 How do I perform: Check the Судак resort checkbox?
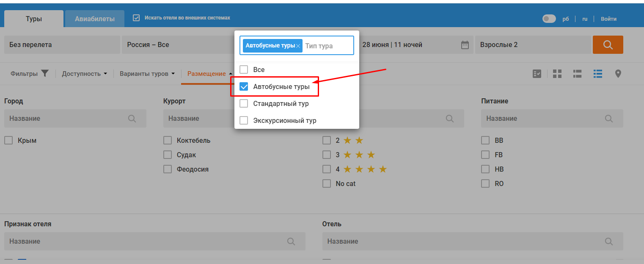(168, 155)
